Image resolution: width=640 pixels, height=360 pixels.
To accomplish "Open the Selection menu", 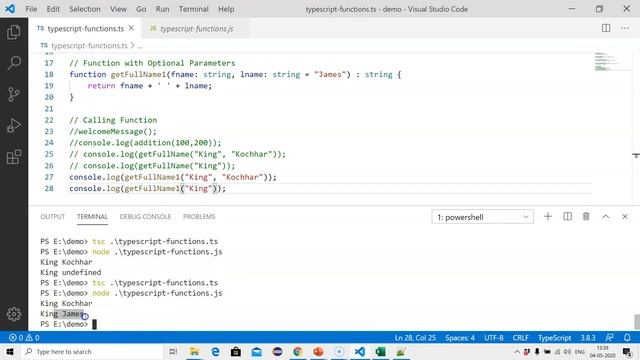I will (x=85, y=9).
